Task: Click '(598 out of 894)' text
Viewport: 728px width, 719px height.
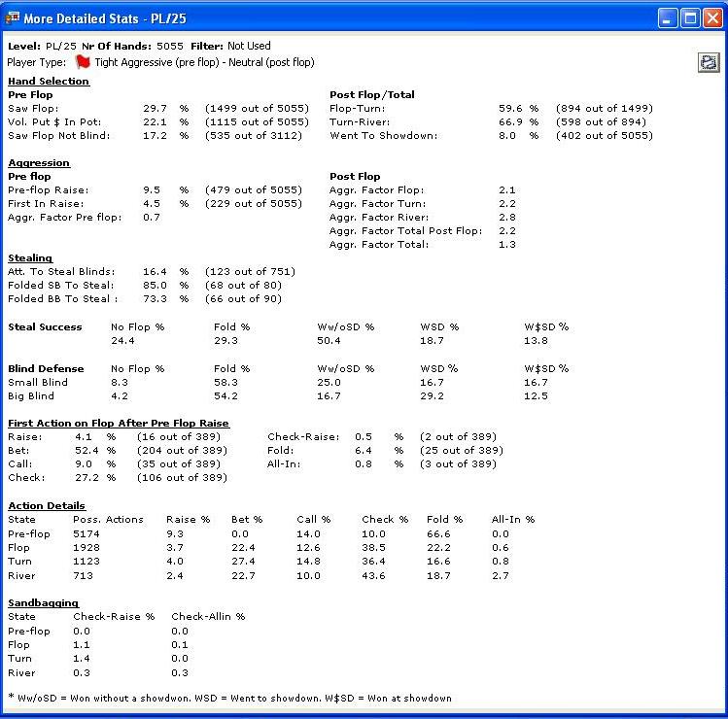Action: 601,122
